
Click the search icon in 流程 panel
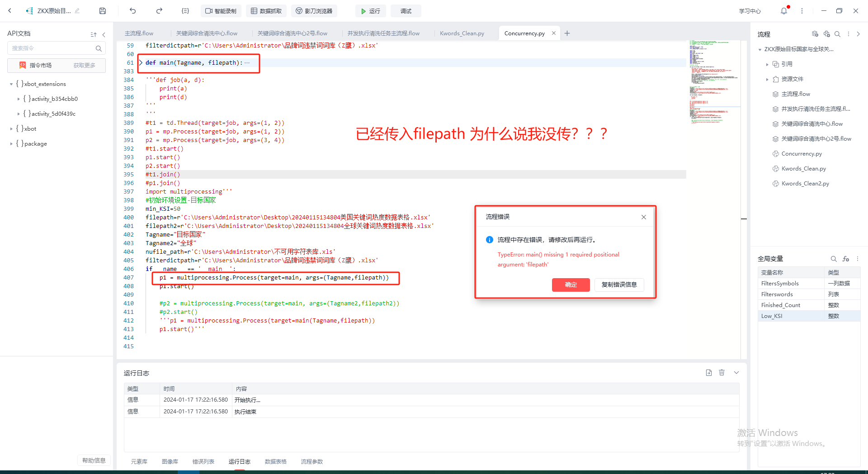tap(837, 34)
